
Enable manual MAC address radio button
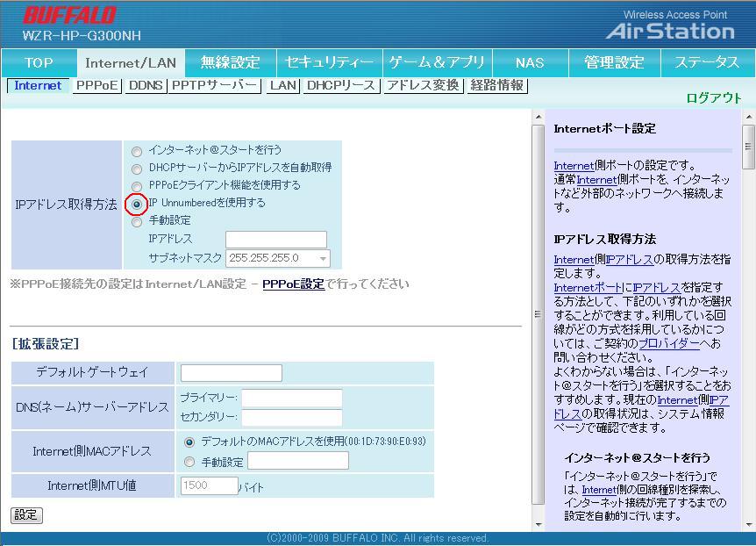tap(189, 462)
